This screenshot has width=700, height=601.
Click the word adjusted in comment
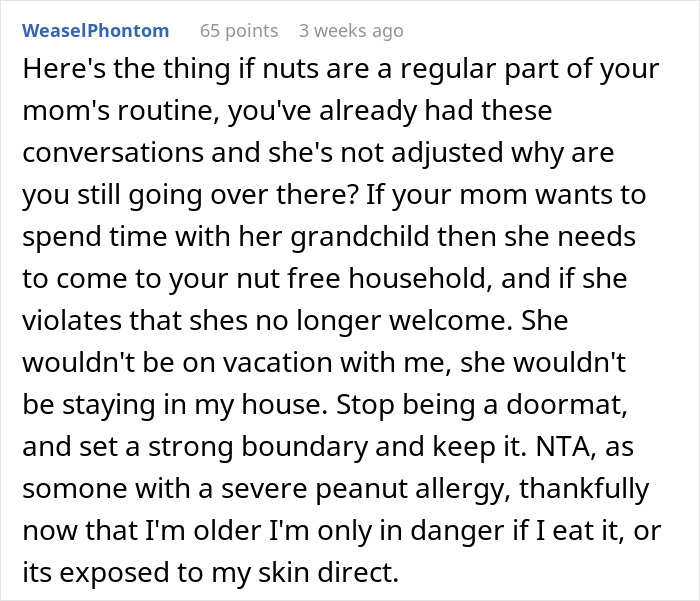click(447, 153)
